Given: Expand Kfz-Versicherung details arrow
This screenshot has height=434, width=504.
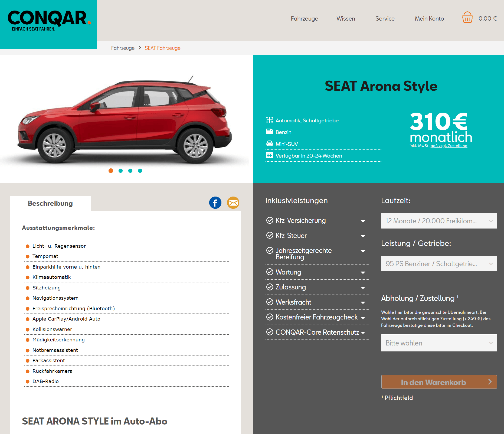Looking at the screenshot, I should click(x=363, y=221).
